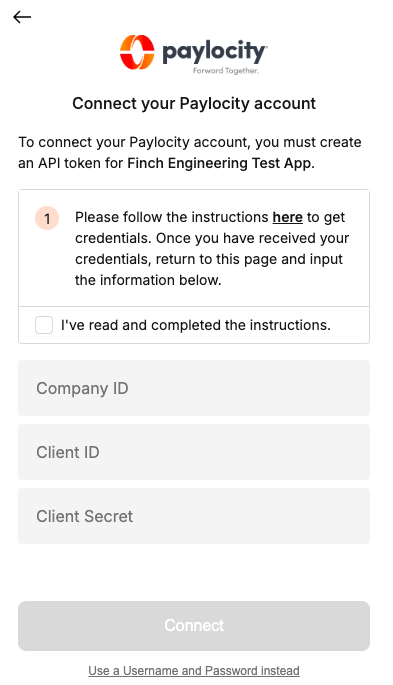Screen dimensions: 393x685
Task: Click the bold "Finch Engineering Test App" text
Action: [221, 163]
